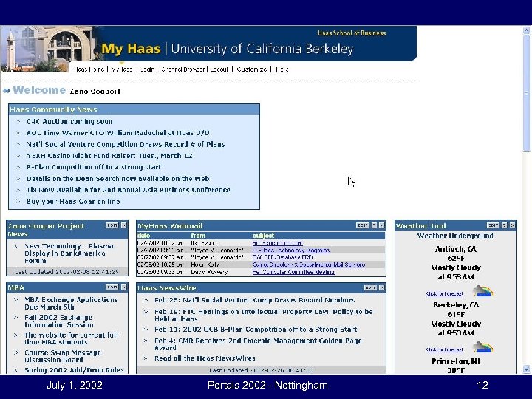The width and height of the screenshot is (532, 399).
Task: Open YEAH Casino Night Fund Raiser item
Action: (x=109, y=156)
